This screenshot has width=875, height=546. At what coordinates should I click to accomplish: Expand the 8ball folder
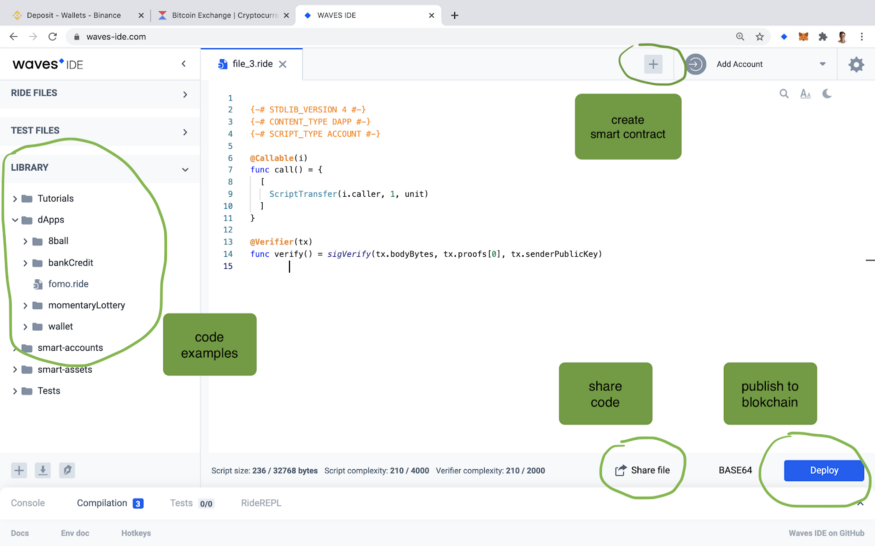point(25,241)
